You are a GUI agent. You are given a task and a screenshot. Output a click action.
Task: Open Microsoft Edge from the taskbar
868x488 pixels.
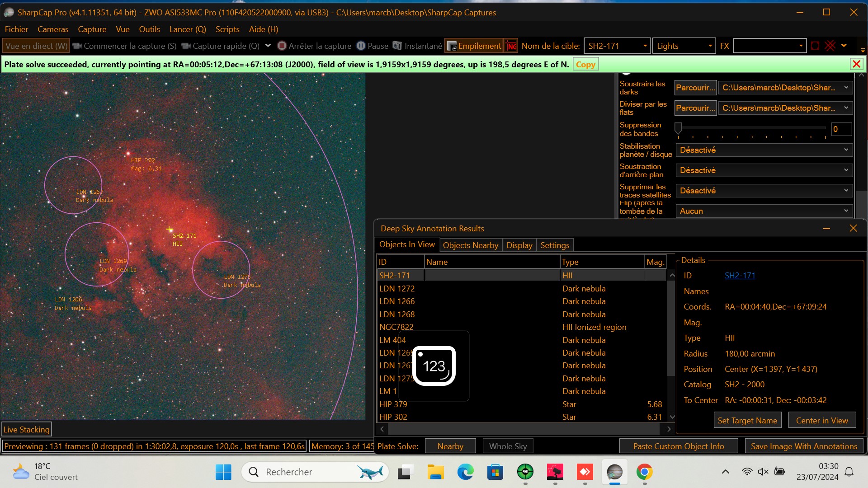pyautogui.click(x=465, y=472)
